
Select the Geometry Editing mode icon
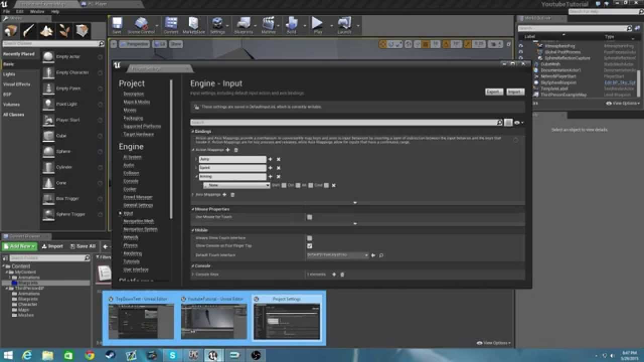point(82,31)
